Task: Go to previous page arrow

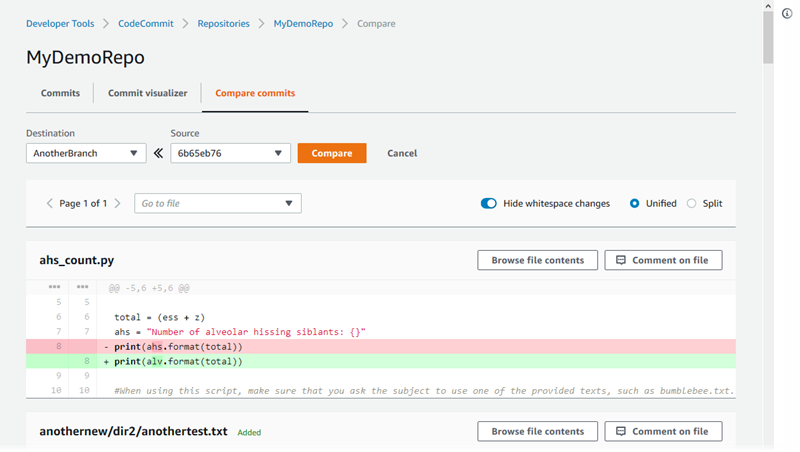Action: pos(50,203)
